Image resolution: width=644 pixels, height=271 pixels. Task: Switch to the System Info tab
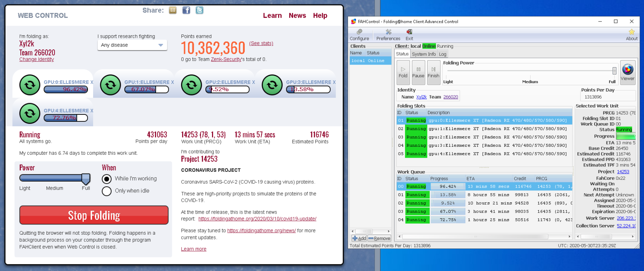pyautogui.click(x=424, y=54)
